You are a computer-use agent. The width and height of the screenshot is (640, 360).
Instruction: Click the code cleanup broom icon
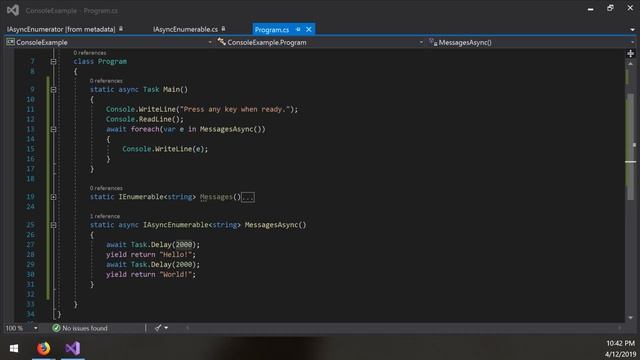(158, 328)
